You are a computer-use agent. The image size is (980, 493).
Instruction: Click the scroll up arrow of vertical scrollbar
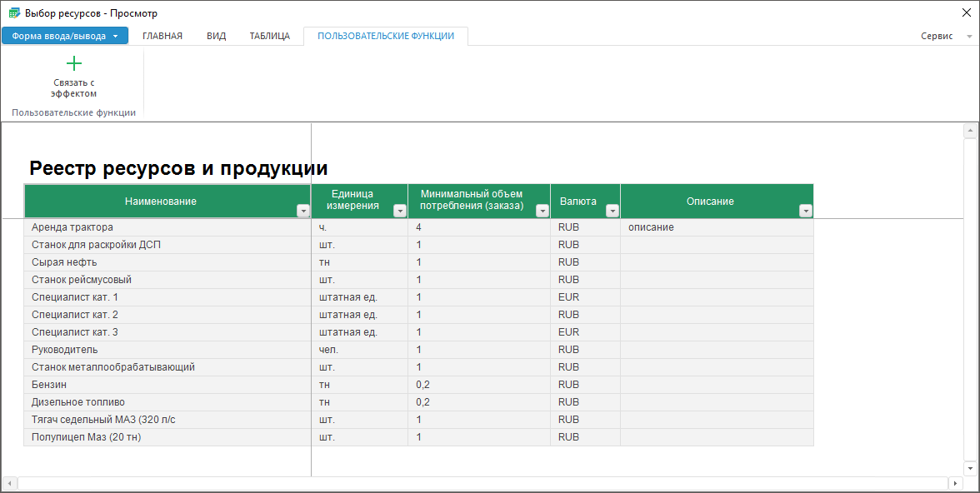click(969, 132)
